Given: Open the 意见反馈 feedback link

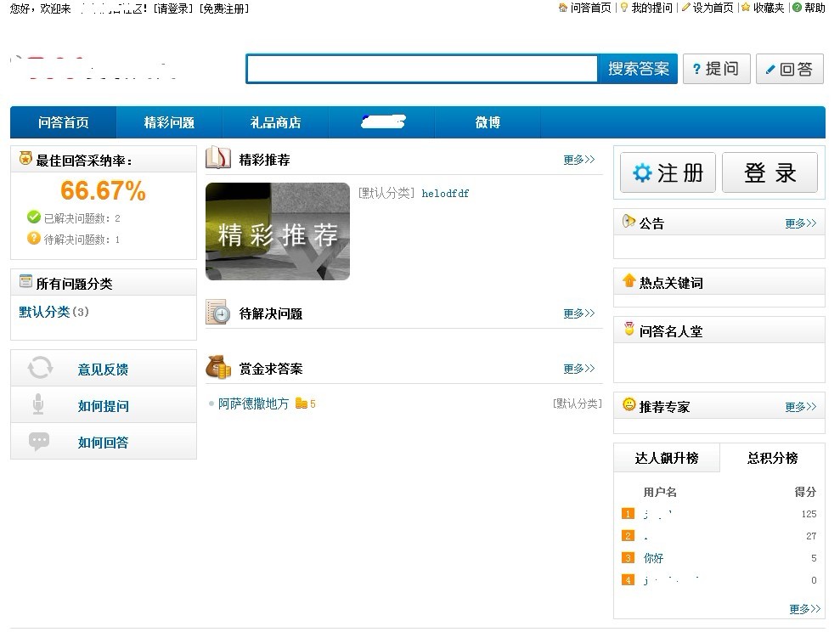Looking at the screenshot, I should click(x=103, y=369).
